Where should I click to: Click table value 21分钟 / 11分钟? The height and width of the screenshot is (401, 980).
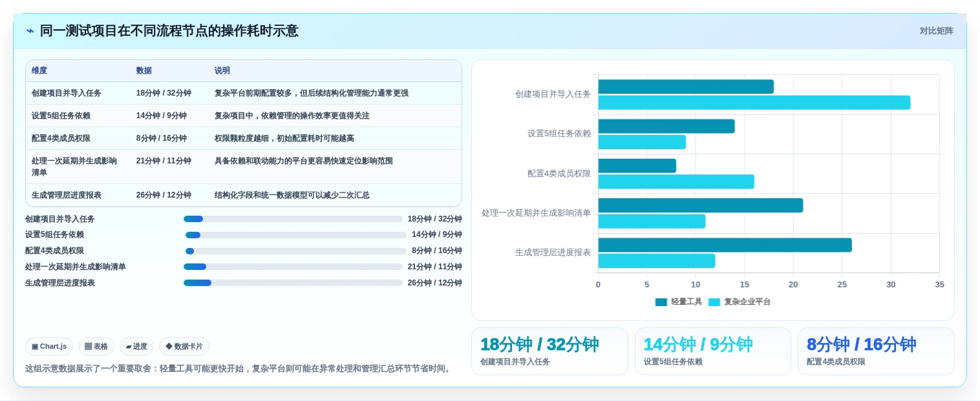point(164,161)
